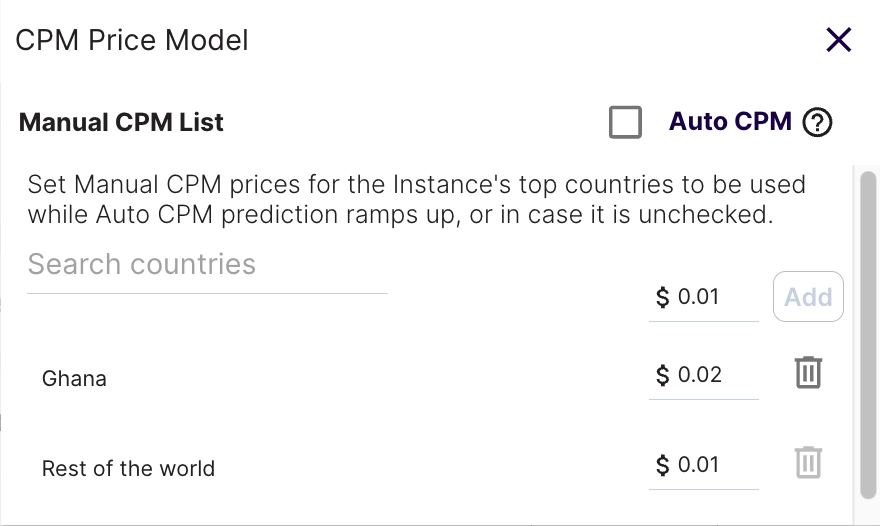Delete the Ghana entry with its trash icon
The width and height of the screenshot is (880, 526).
click(809, 372)
